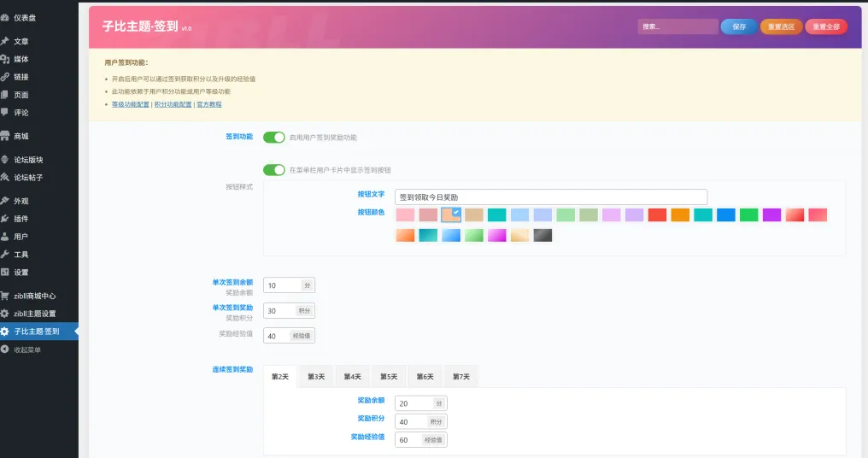Screen dimensions: 868x458
Task: Pick the solid orange color swatch
Action: click(x=680, y=214)
